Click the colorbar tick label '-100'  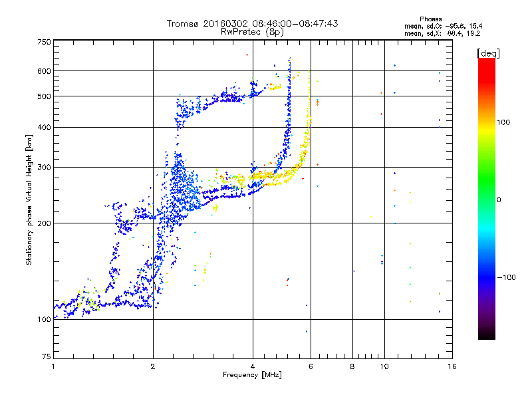506,277
